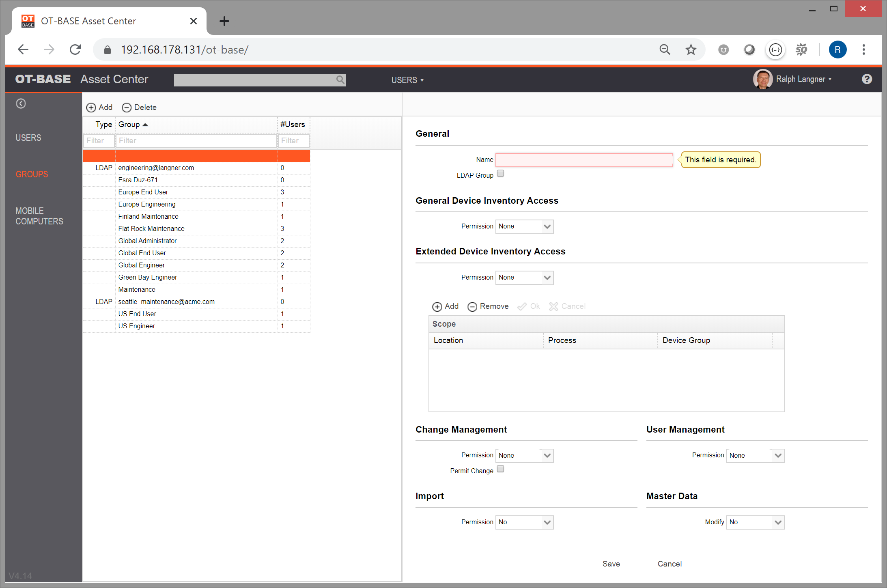Go back with the browser back arrow
The height and width of the screenshot is (588, 887).
coord(23,50)
